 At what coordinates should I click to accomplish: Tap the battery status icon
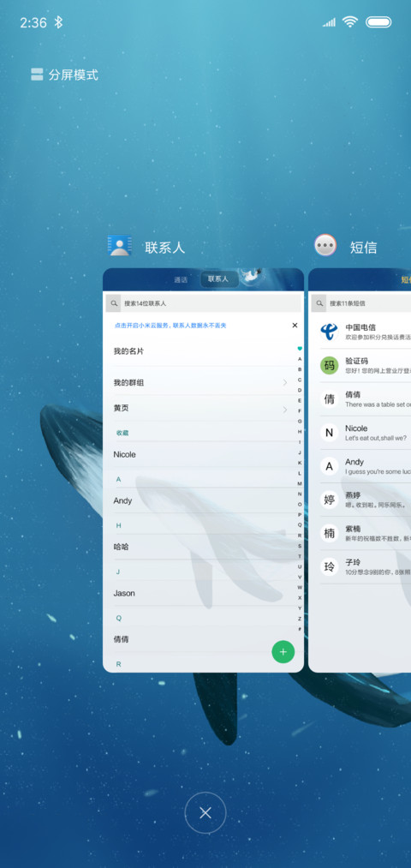click(x=378, y=22)
